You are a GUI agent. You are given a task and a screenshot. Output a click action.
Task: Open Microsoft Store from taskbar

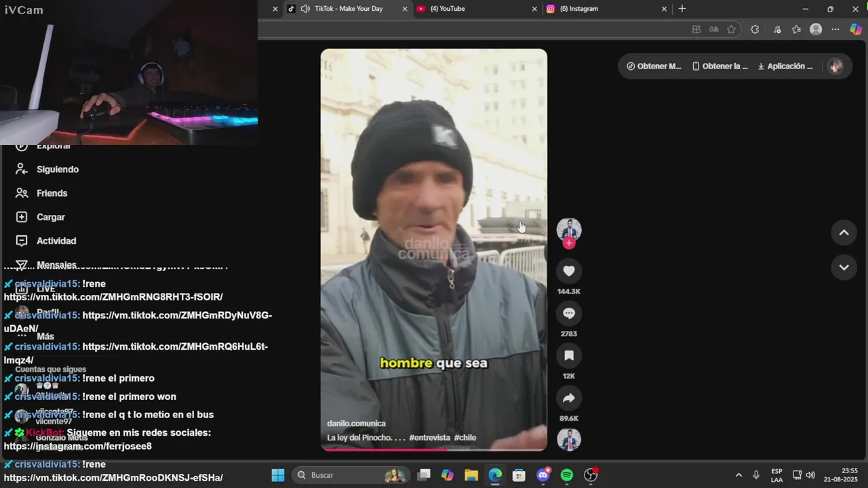pos(519,475)
